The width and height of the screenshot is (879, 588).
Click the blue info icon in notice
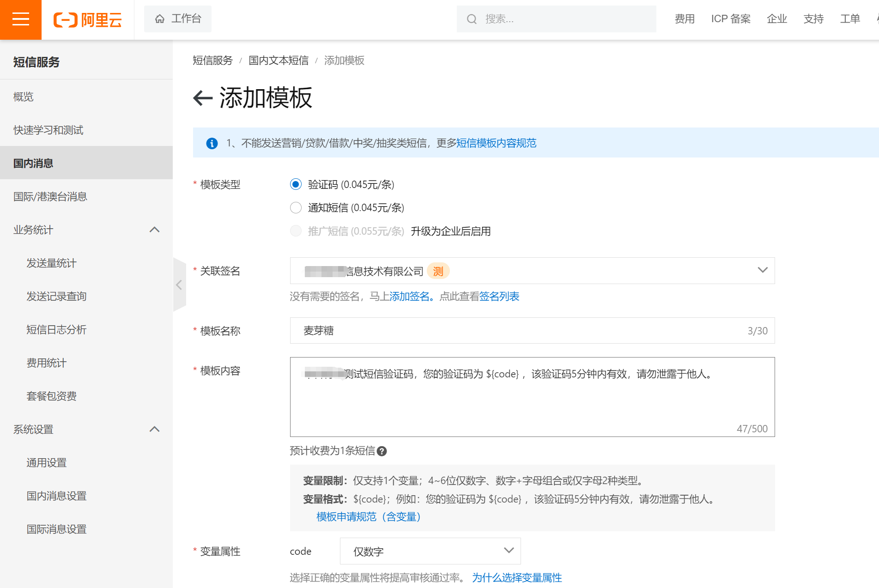212,143
